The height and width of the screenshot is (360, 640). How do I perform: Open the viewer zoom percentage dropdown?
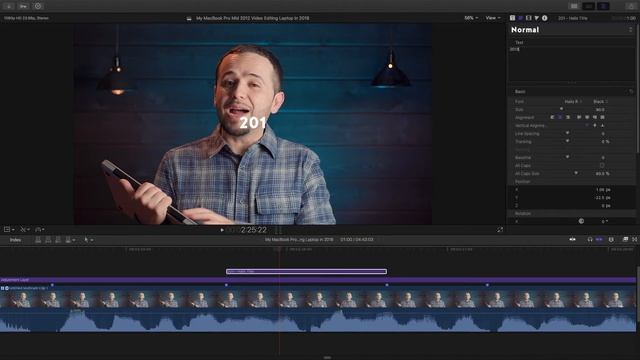coord(471,18)
